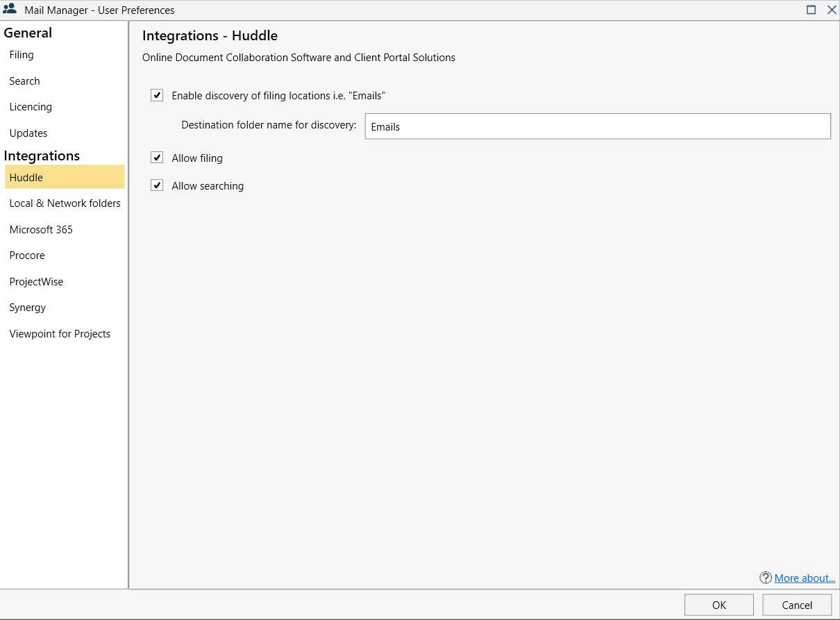The height and width of the screenshot is (620, 840).
Task: Select the Microsoft 365 integration
Action: (40, 229)
